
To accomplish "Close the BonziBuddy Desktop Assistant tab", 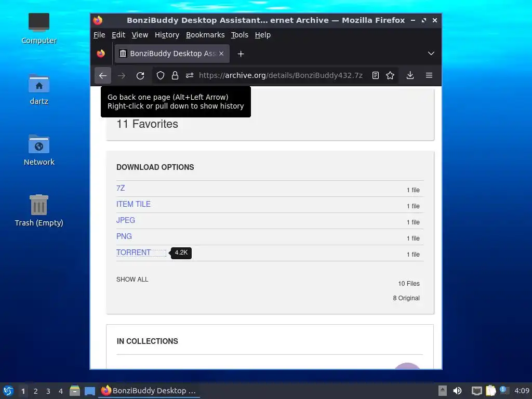I will pyautogui.click(x=221, y=54).
